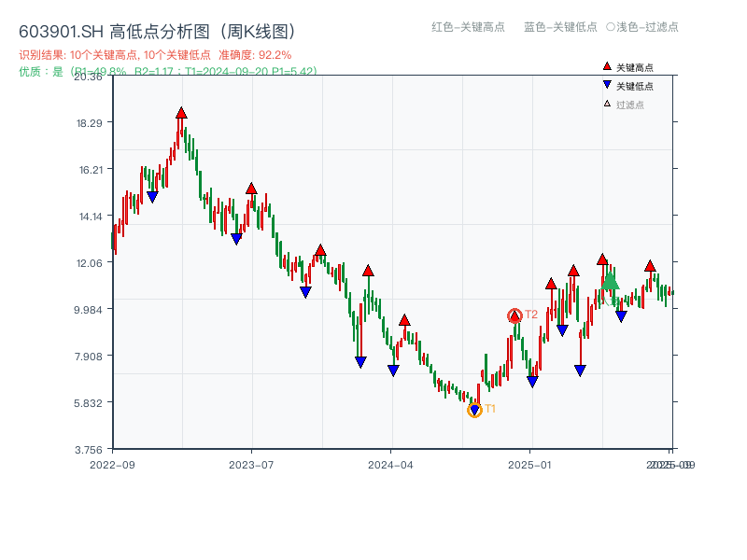Click the red high triangle near 2023-07
747x560 pixels.
pos(249,187)
